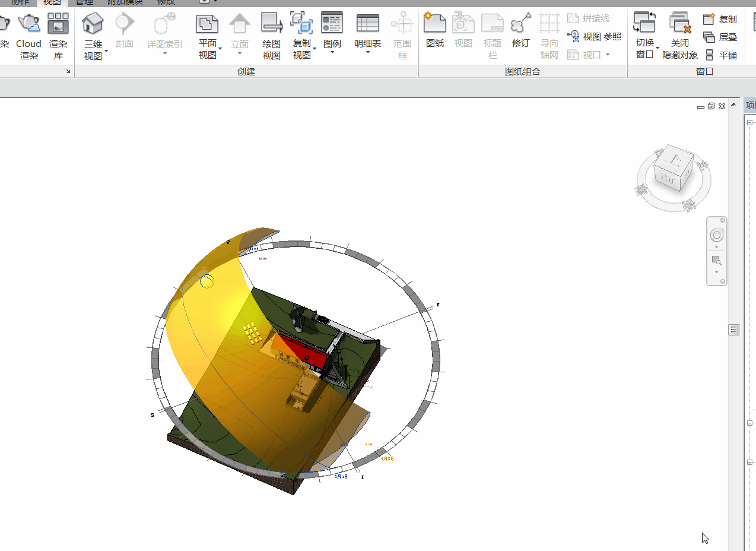The height and width of the screenshot is (551, 756).
Task: Click the 图纸 sheet icon
Action: tap(435, 23)
